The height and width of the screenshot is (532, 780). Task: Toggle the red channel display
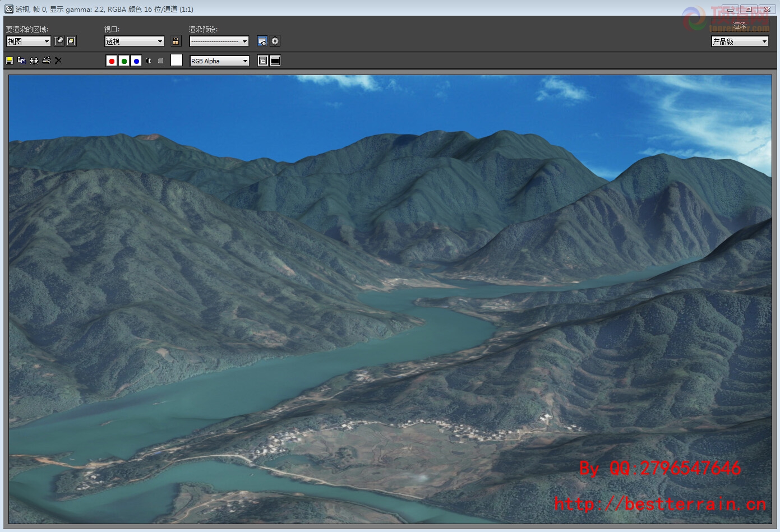(112, 61)
